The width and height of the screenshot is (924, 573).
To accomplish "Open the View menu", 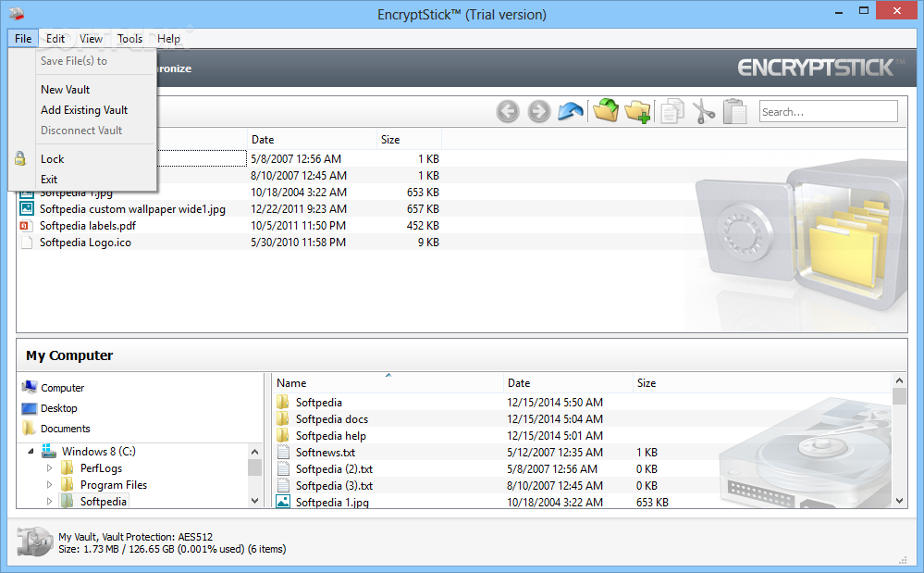I will [x=91, y=38].
